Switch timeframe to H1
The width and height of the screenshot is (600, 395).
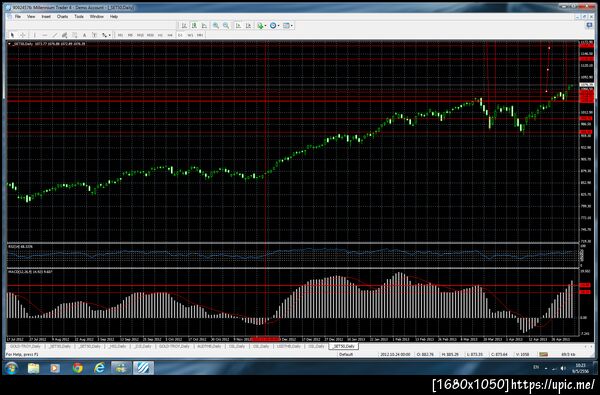(x=160, y=35)
